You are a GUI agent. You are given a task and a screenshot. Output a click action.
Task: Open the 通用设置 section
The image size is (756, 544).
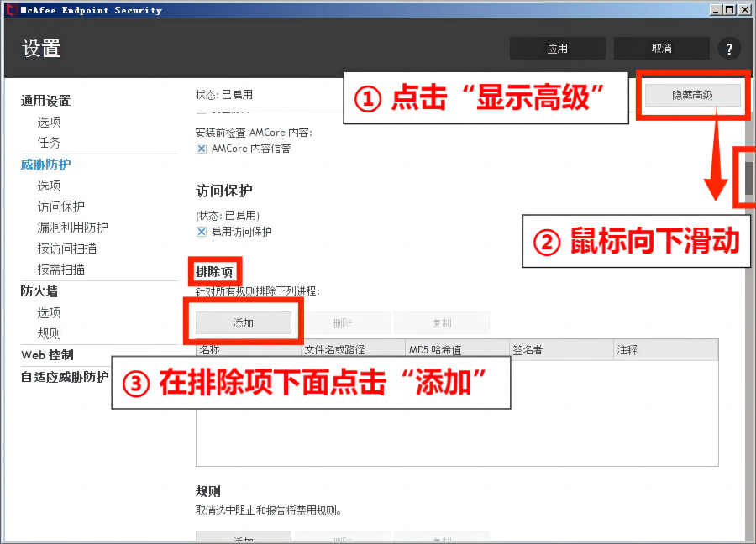tap(46, 101)
